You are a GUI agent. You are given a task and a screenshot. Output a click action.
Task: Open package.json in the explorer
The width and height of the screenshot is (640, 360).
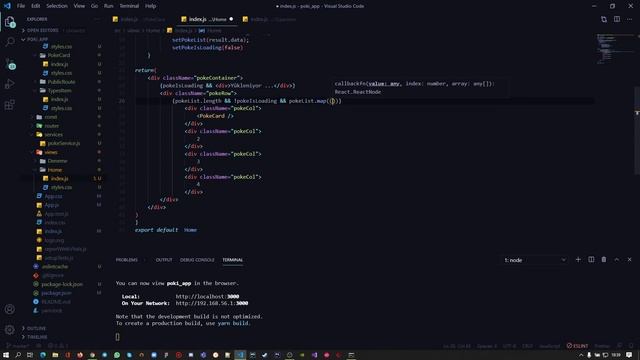coord(56,293)
